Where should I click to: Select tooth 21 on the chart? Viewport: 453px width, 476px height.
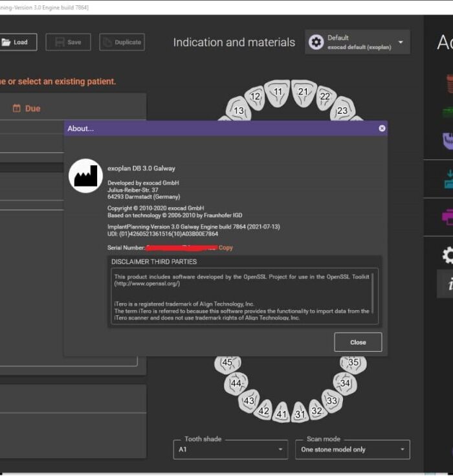[303, 92]
